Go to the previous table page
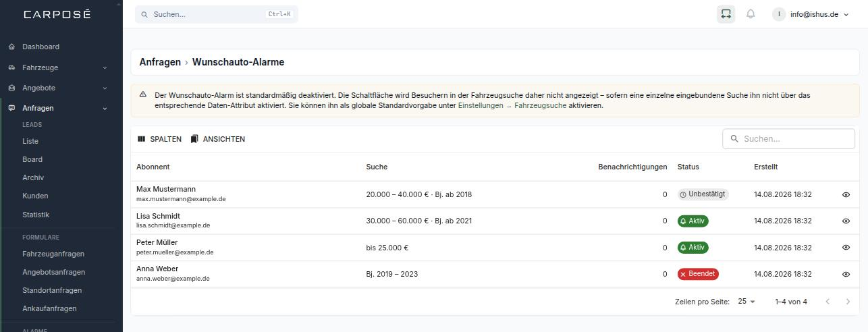This screenshot has width=868, height=332. [x=828, y=302]
